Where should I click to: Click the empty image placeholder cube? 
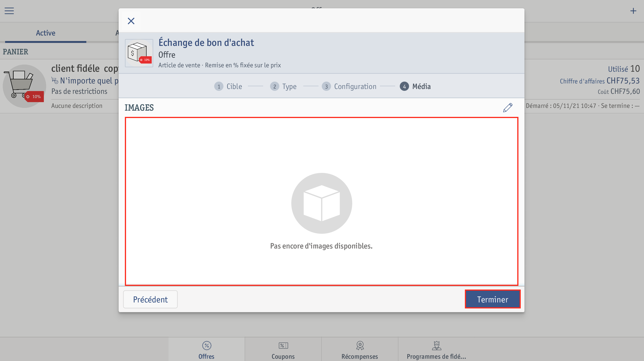[322, 203]
